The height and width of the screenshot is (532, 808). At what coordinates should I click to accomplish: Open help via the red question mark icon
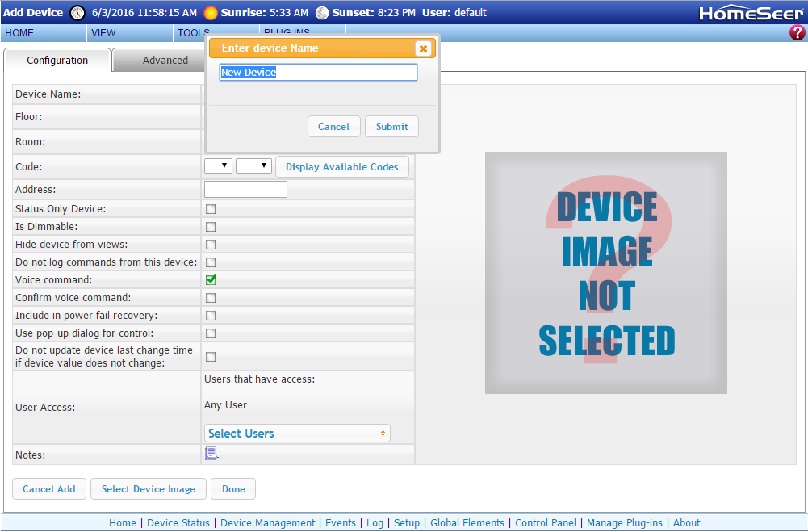click(798, 32)
